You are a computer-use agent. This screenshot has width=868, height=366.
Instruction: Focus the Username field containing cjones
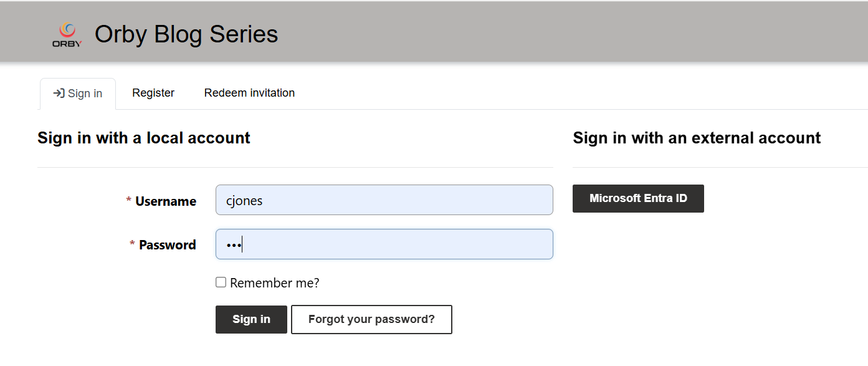(x=384, y=200)
